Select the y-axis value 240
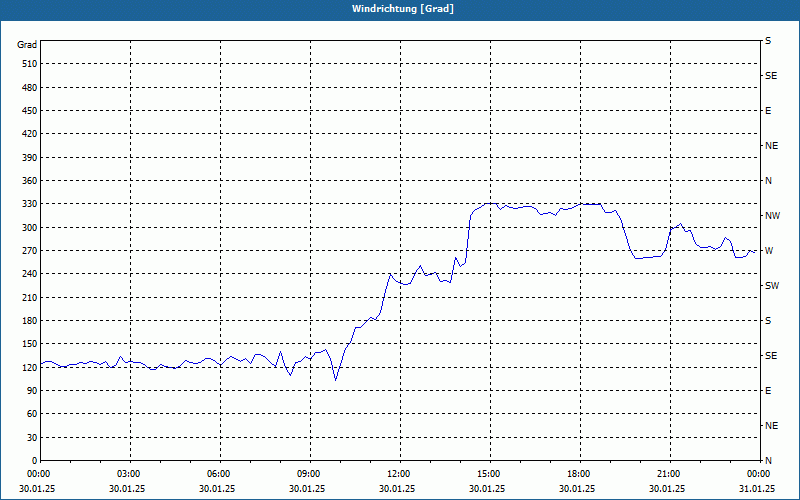 [30, 274]
